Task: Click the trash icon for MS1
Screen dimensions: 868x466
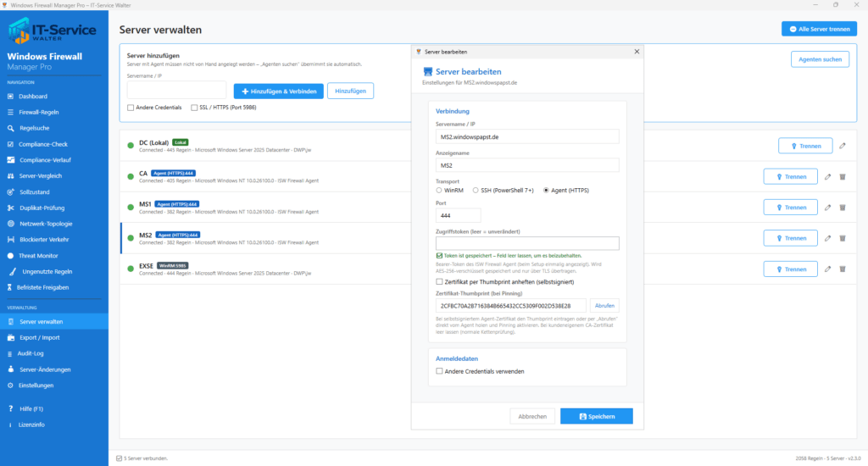Action: pos(843,208)
